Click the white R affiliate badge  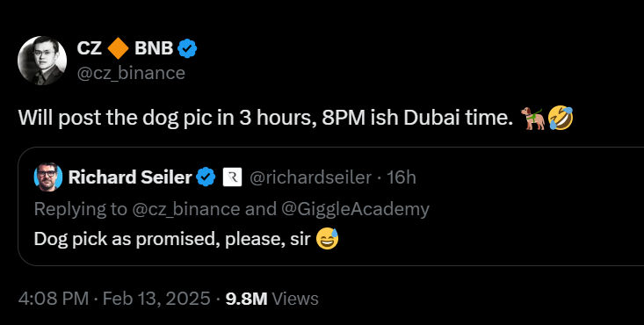(x=232, y=177)
